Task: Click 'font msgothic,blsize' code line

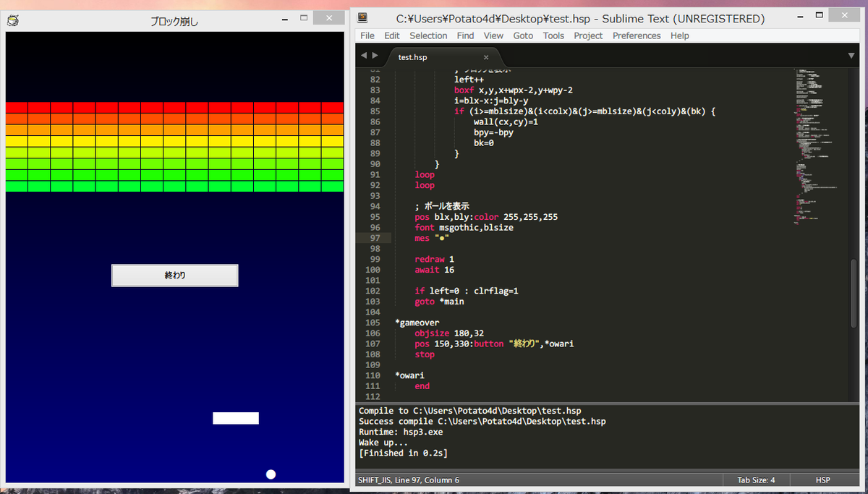Action: click(464, 227)
